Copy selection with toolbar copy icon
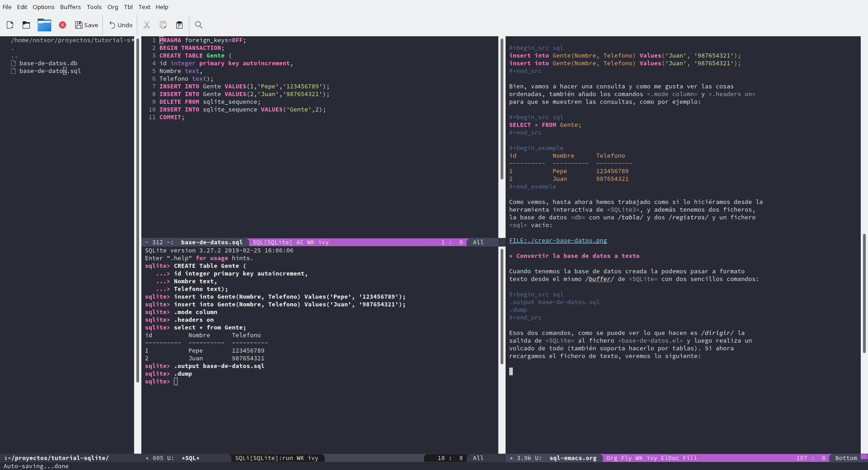Image resolution: width=868 pixels, height=470 pixels. (x=163, y=25)
